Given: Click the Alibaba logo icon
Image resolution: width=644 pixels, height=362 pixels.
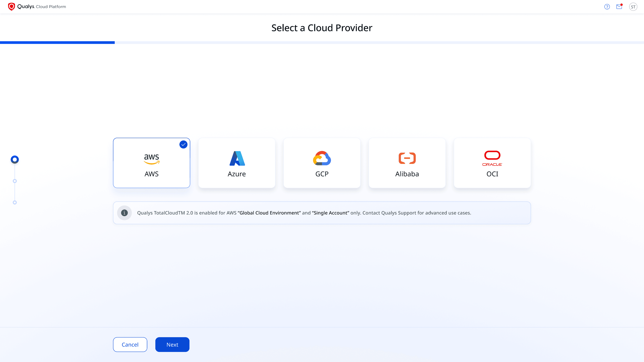Looking at the screenshot, I should 407,158.
